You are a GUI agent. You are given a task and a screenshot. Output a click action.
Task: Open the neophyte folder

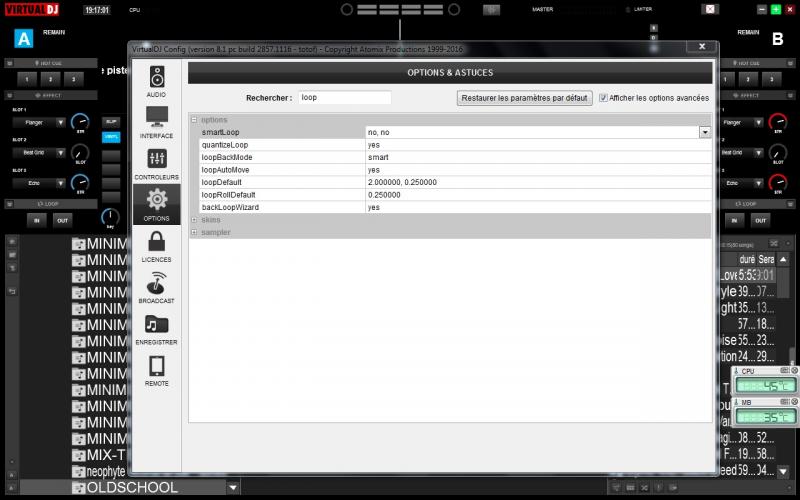click(x=98, y=471)
